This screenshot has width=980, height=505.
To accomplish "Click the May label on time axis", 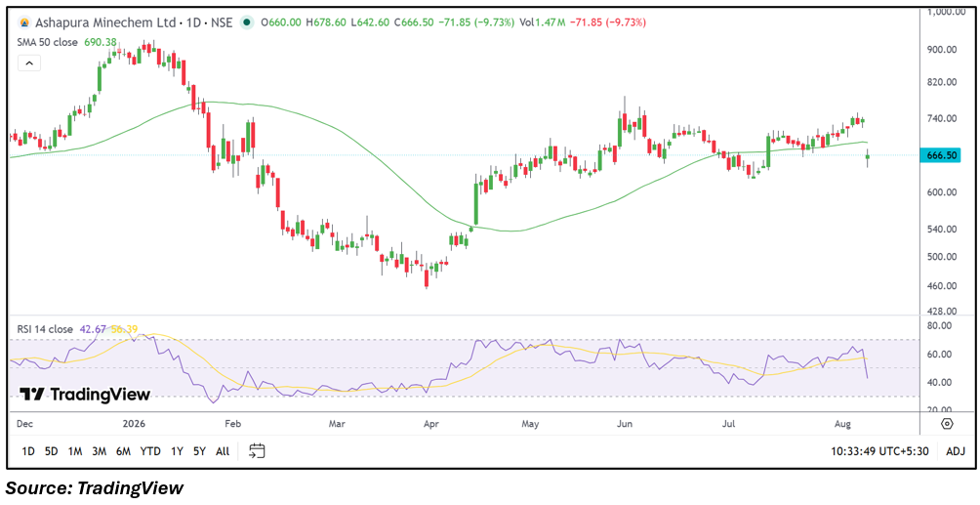I will (530, 424).
